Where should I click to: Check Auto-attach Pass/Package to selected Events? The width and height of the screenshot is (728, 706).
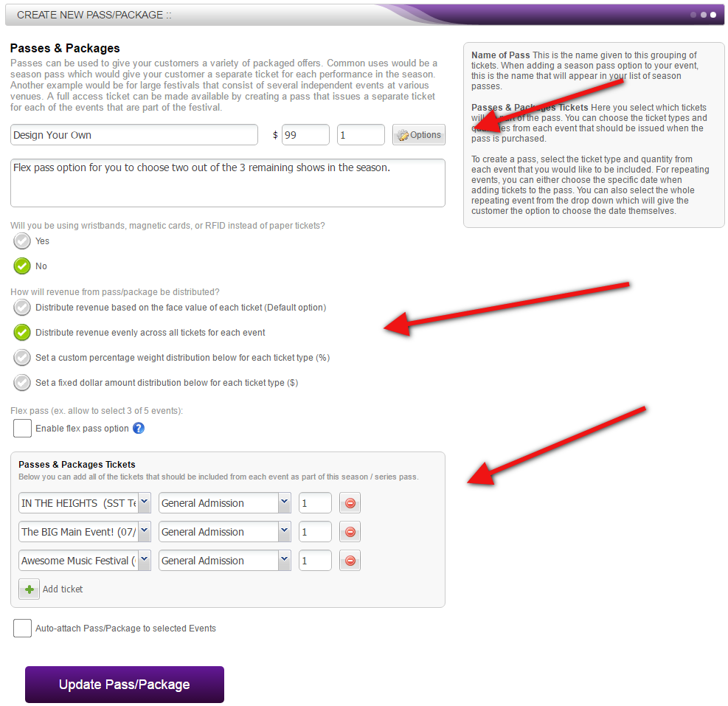click(22, 628)
